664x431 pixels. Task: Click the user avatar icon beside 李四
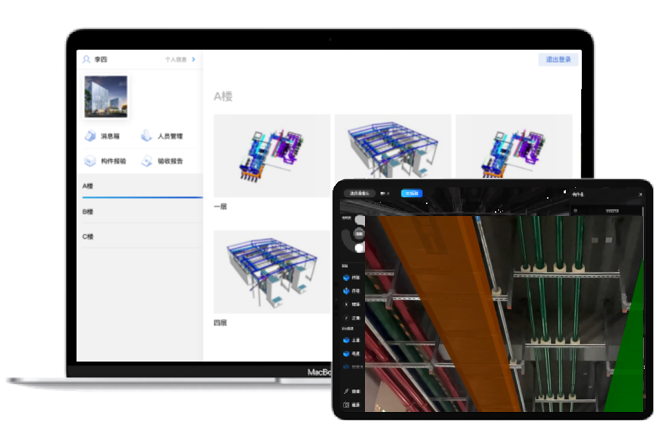pyautogui.click(x=87, y=60)
